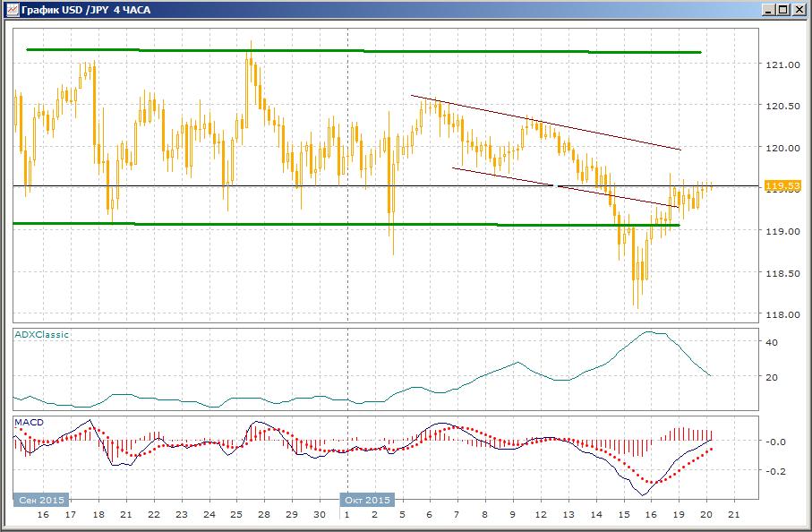
Task: Minimize the USD/JPY chart window
Action: coord(768,9)
